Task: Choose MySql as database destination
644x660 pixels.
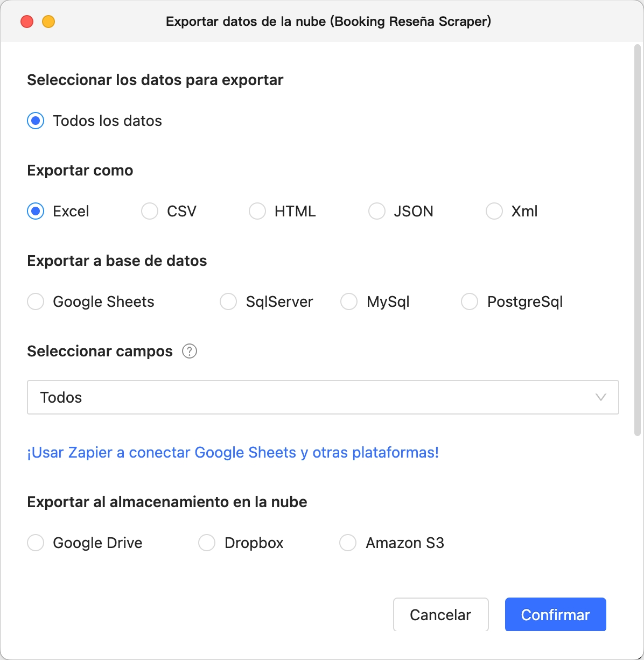Action: coord(348,301)
